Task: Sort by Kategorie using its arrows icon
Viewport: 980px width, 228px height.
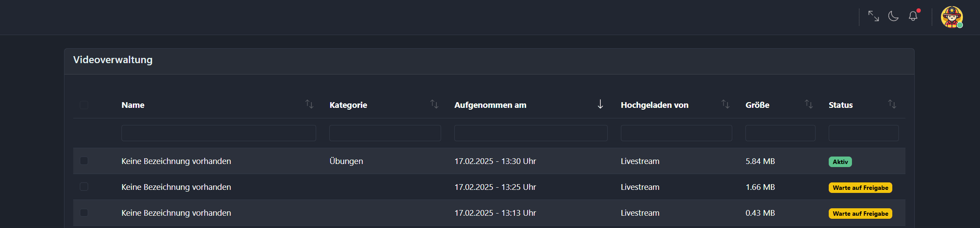Action: (x=434, y=104)
